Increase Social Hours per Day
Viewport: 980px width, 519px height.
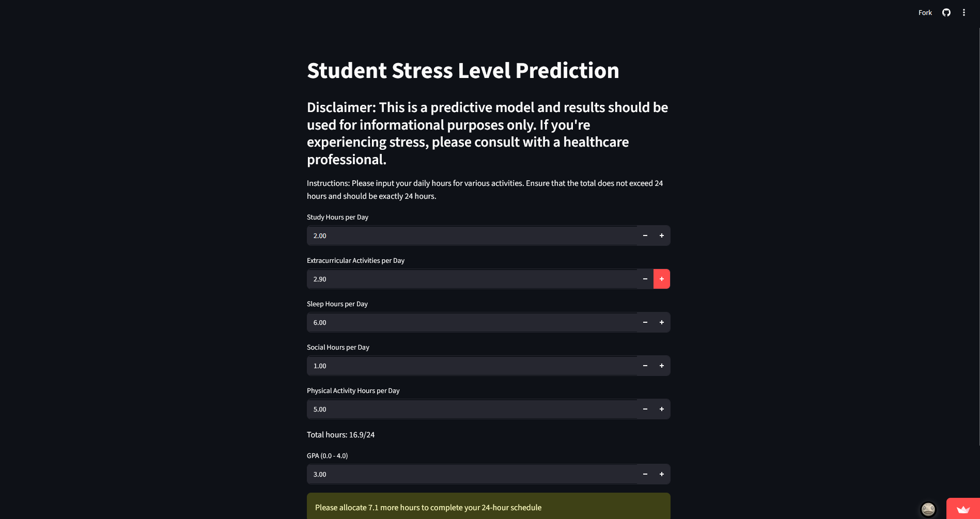[x=662, y=366]
